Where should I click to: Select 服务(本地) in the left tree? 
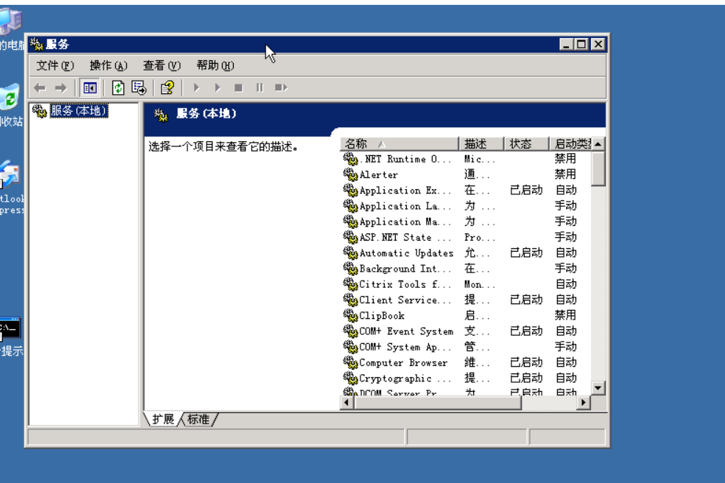pos(79,111)
